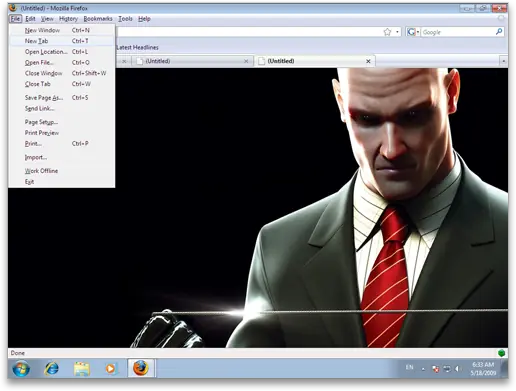Choose Print Preview from File menu
The height and width of the screenshot is (391, 516).
click(62, 133)
